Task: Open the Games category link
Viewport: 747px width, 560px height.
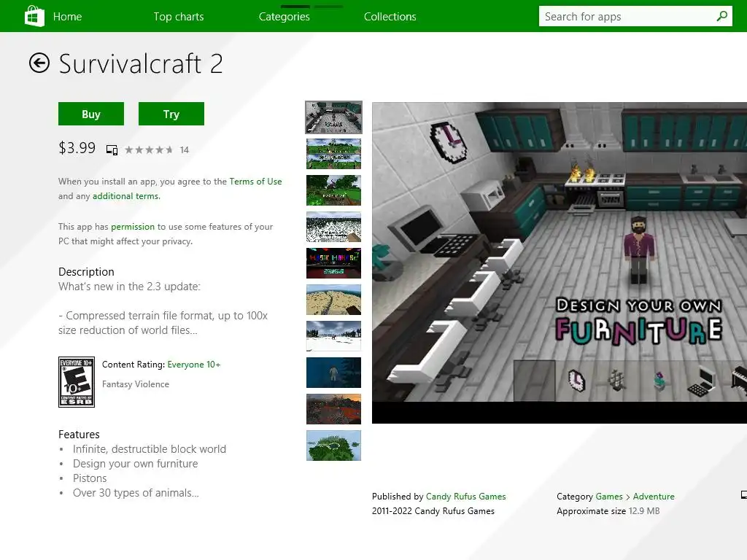Action: [x=609, y=496]
